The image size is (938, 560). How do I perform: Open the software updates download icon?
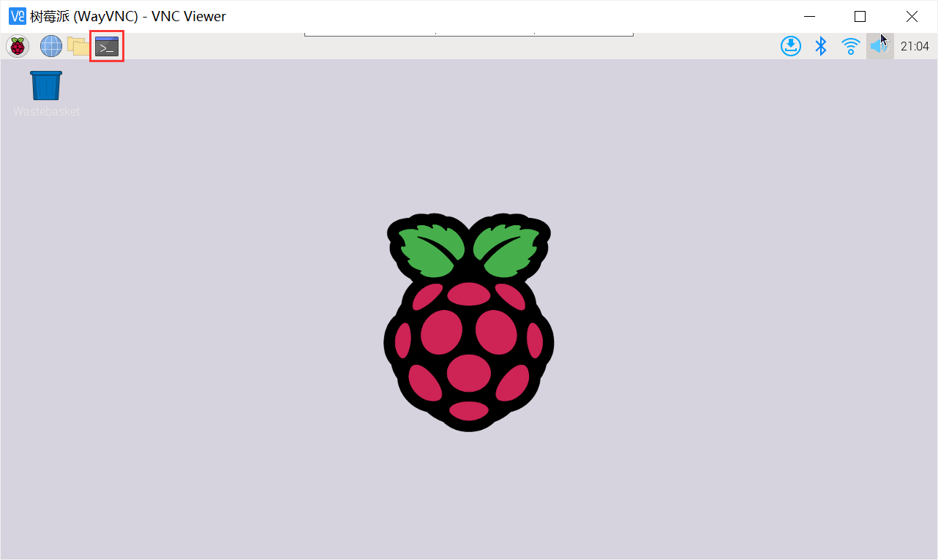tap(791, 46)
